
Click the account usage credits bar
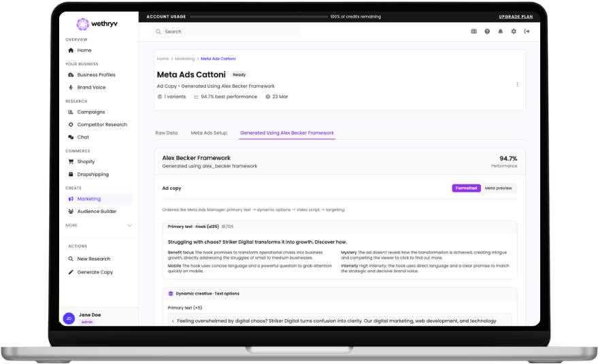(259, 17)
